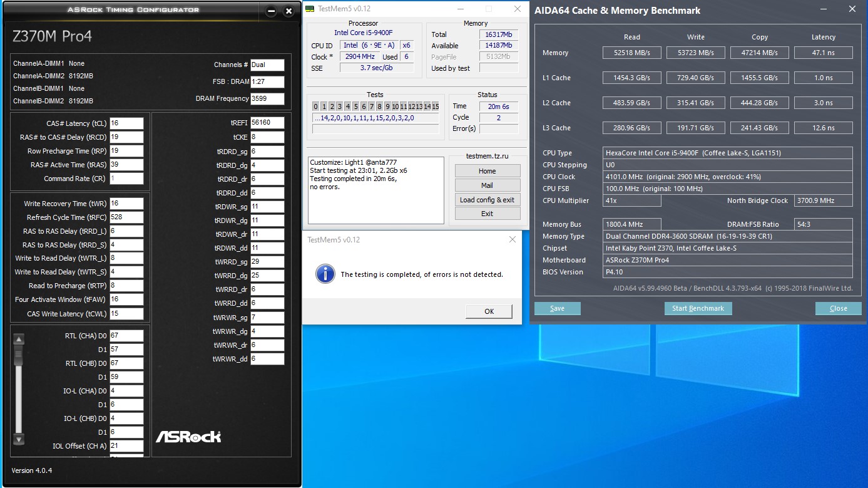Click test number 0 box in TestMem5
868x488 pixels.
(316, 106)
